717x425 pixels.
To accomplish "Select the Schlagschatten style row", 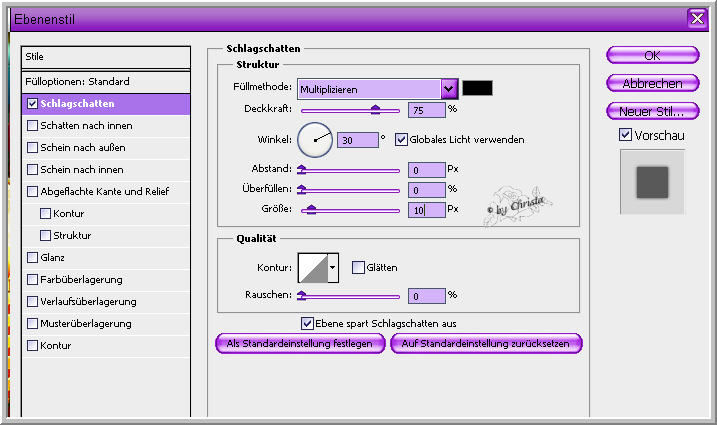I will 106,104.
